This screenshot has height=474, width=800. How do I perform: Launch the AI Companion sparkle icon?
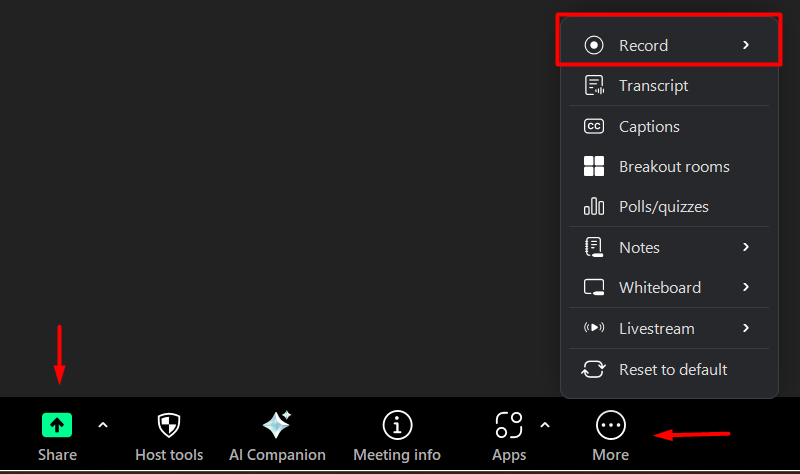tap(277, 425)
